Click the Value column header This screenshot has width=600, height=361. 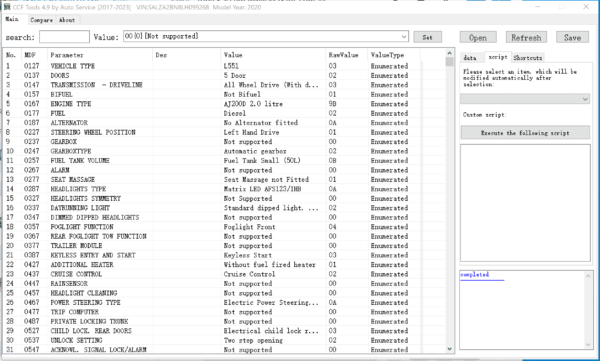(x=273, y=55)
